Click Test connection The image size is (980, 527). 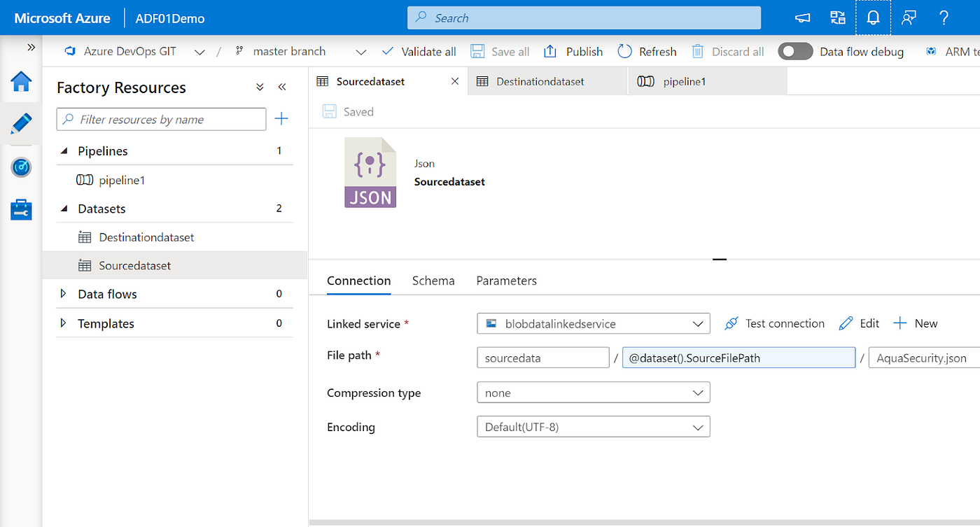click(774, 323)
